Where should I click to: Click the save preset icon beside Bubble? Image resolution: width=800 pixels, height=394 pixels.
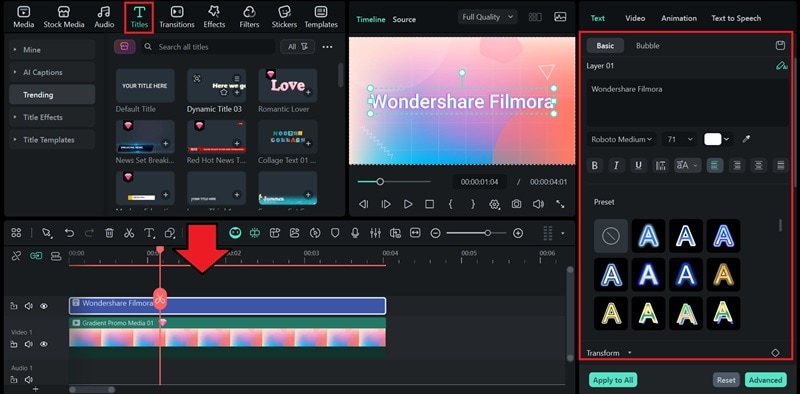click(x=780, y=45)
